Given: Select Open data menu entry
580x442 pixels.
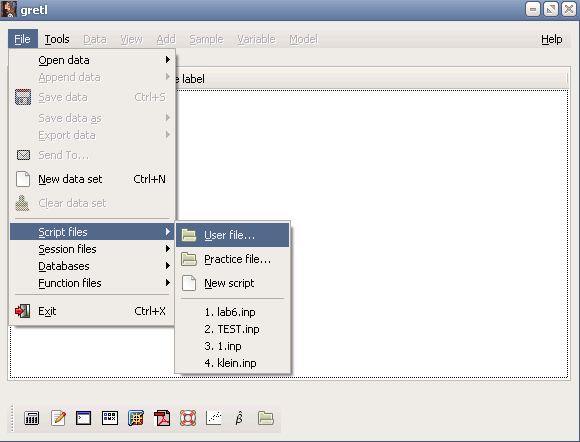Looking at the screenshot, I should pyautogui.click(x=92, y=60).
